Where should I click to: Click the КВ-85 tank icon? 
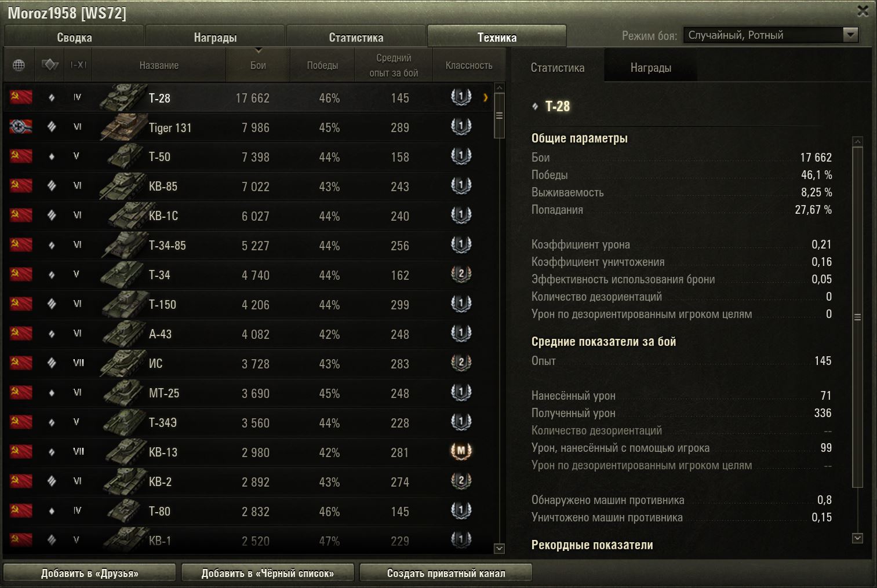pyautogui.click(x=122, y=186)
